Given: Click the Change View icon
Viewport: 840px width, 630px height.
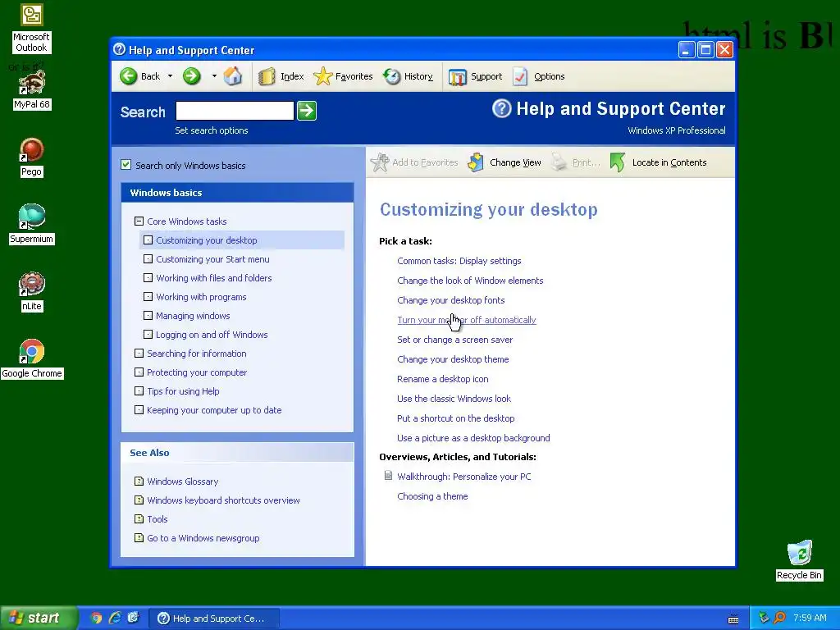Looking at the screenshot, I should tap(475, 162).
